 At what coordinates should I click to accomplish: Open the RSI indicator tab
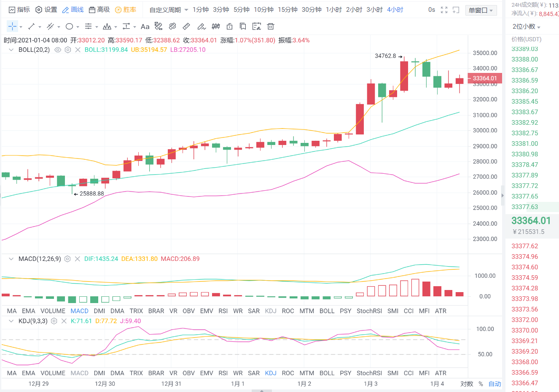223,311
